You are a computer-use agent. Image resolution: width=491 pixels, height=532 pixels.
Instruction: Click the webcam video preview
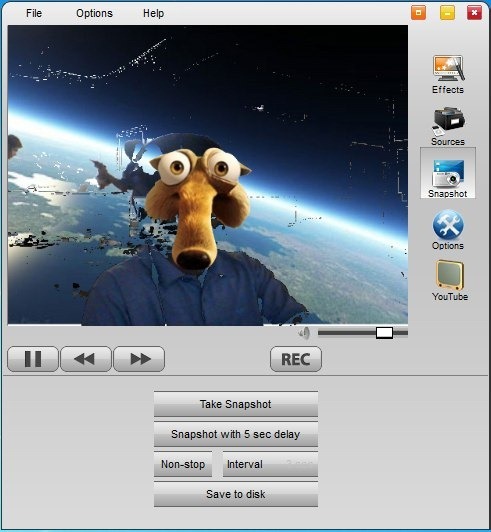208,175
